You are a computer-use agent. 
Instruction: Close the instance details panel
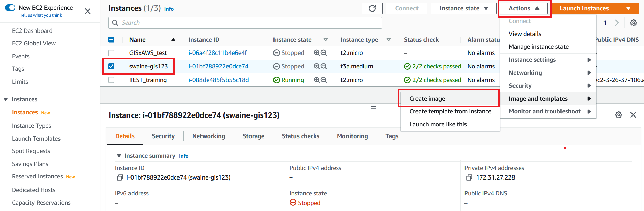(x=633, y=115)
